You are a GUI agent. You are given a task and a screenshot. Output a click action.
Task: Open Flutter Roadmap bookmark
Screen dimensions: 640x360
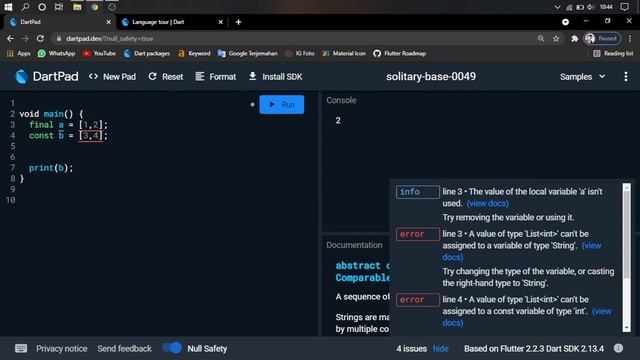pos(400,53)
